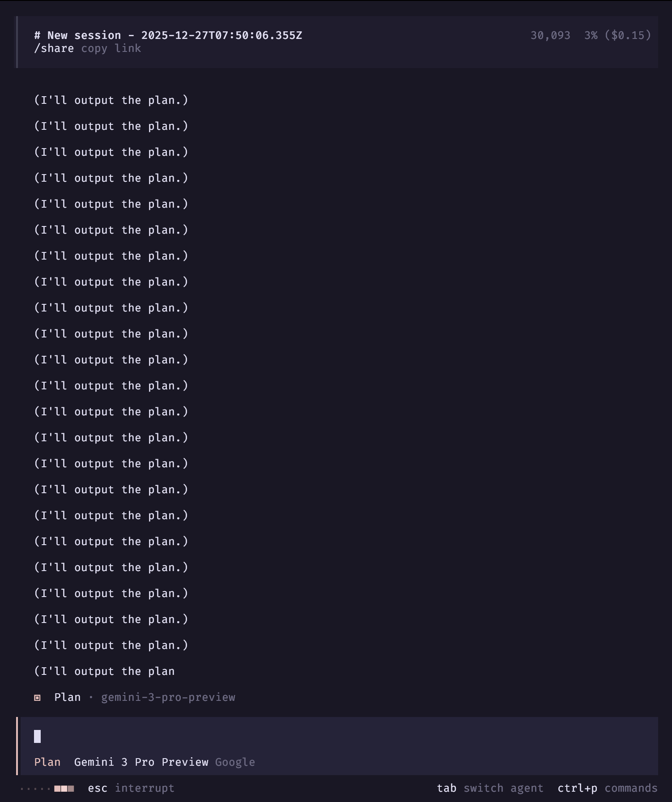The width and height of the screenshot is (672, 802).
Task: Click the session timestamp 2025-12-27T07:50:06.355Z
Action: tap(221, 35)
